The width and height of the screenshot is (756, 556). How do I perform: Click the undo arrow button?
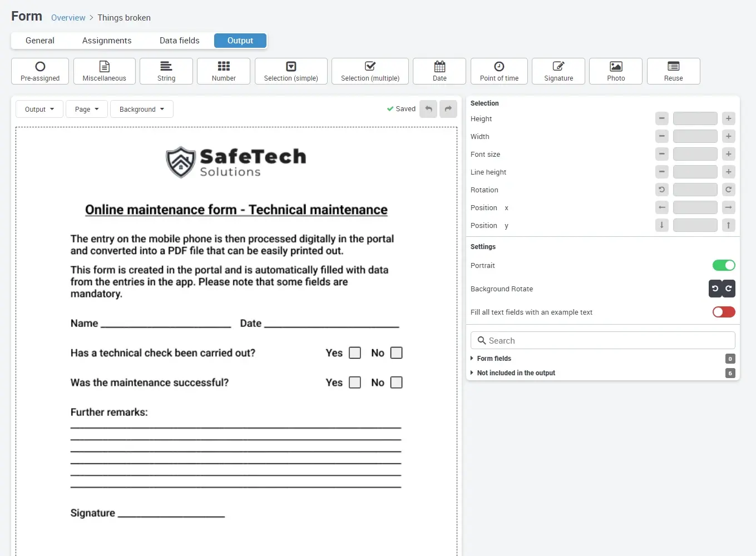[428, 109]
